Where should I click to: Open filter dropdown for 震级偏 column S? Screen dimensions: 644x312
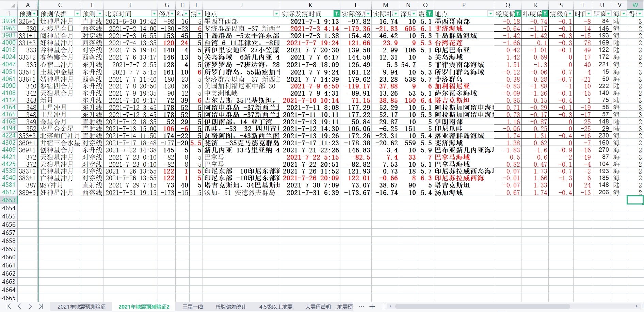(570, 14)
